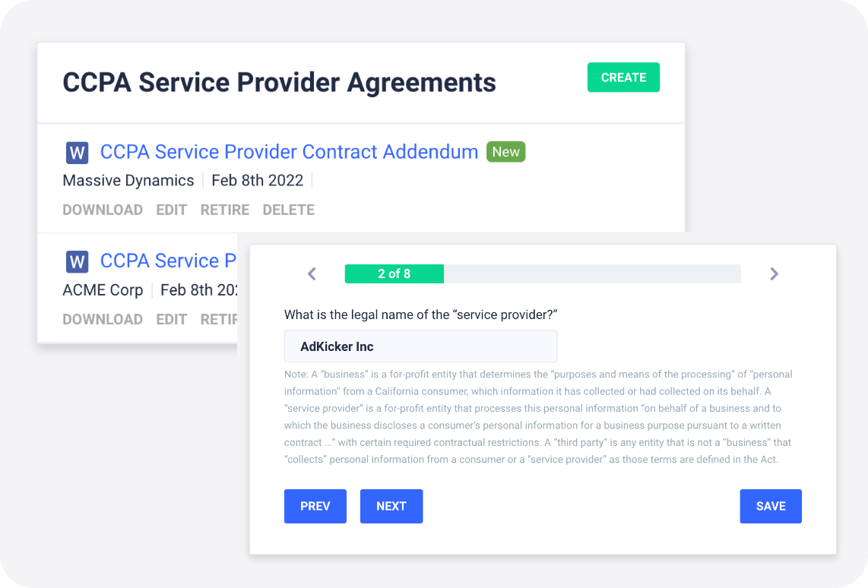Retire the Massive Dynamics agreement
868x588 pixels.
tap(225, 210)
